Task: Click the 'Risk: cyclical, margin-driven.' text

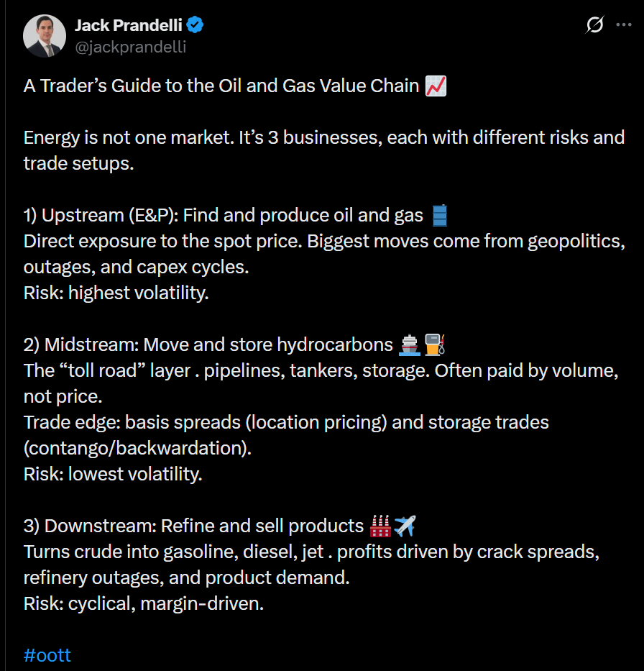Action: (x=144, y=603)
